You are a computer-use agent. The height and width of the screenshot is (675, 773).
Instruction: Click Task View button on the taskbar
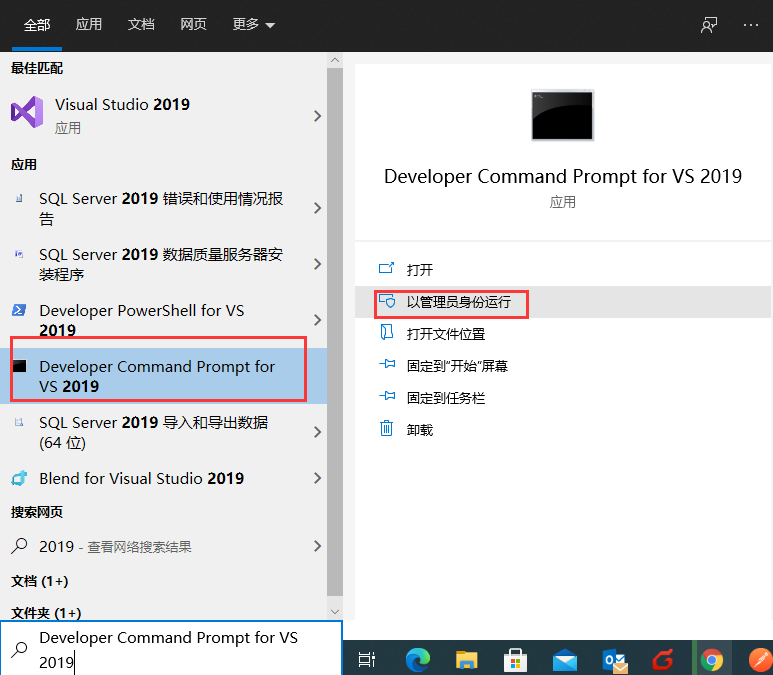pos(367,659)
